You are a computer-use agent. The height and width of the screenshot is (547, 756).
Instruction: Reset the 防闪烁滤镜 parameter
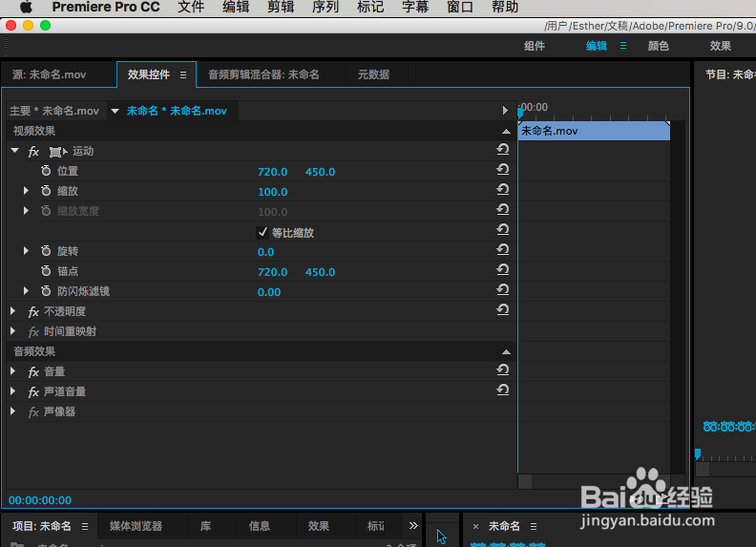[503, 290]
